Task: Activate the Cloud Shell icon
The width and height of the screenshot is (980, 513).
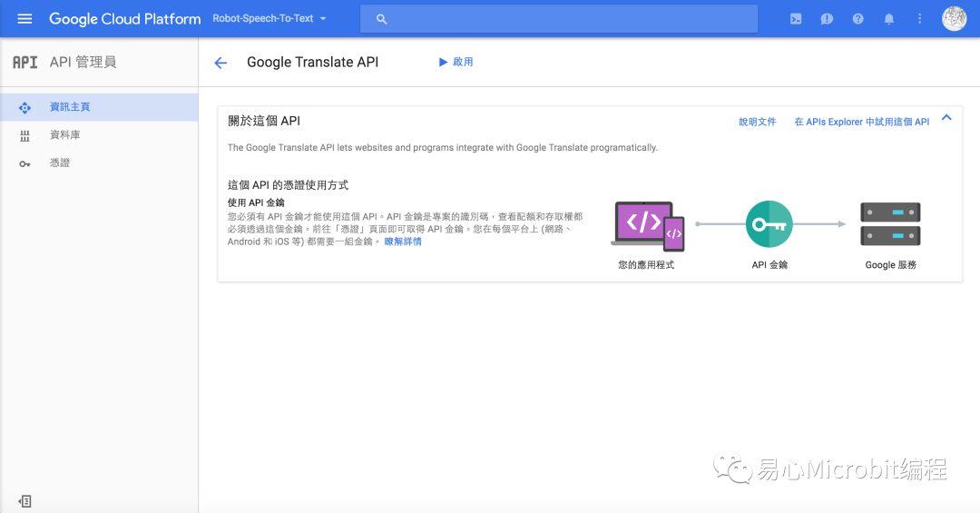Action: [796, 19]
